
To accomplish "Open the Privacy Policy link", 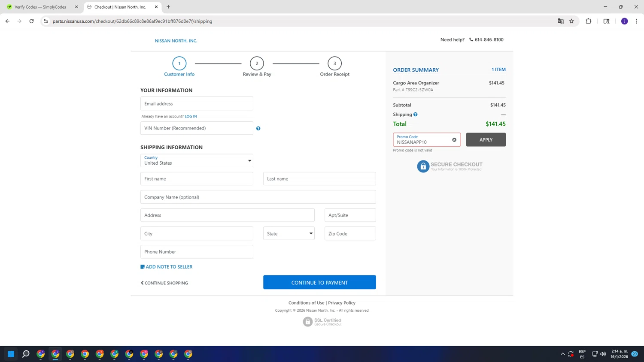I will pyautogui.click(x=342, y=303).
